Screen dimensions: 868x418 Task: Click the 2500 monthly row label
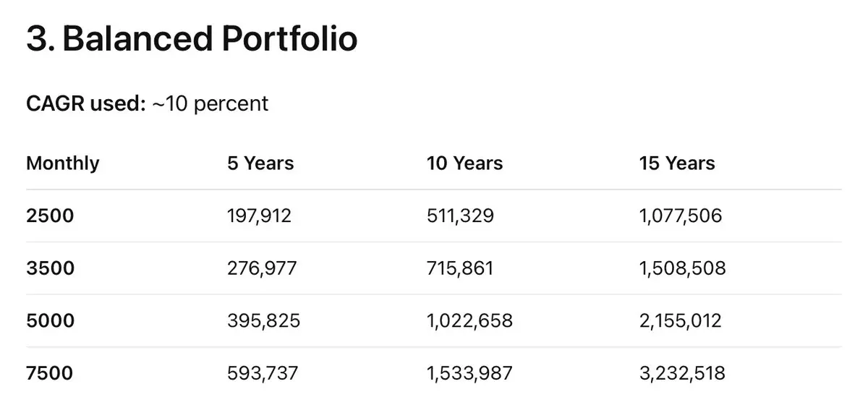pyautogui.click(x=50, y=216)
